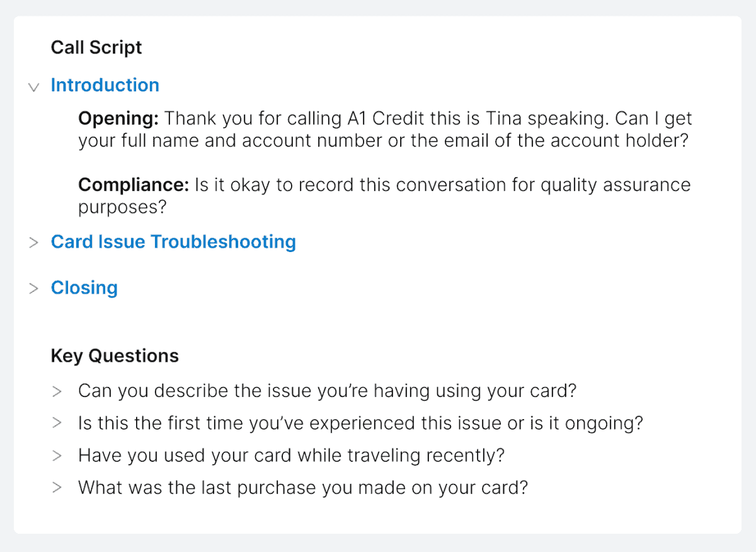Click the arrow before the describe issue question
Screen dimensions: 756x552
[x=57, y=391]
